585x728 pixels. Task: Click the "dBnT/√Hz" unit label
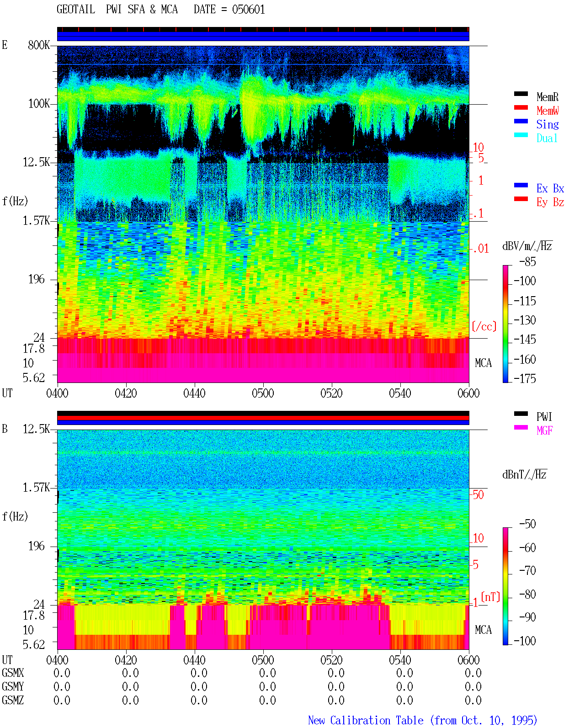[525, 474]
